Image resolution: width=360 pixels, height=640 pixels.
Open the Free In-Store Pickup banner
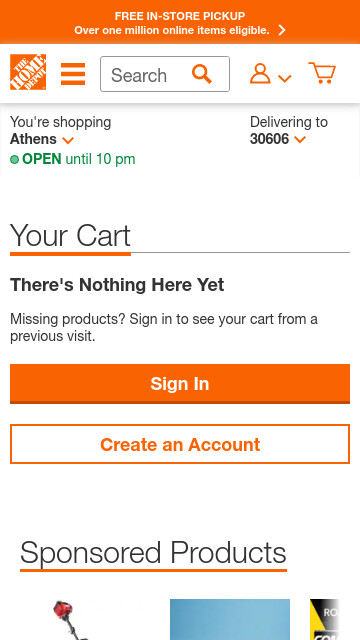pyautogui.click(x=180, y=22)
